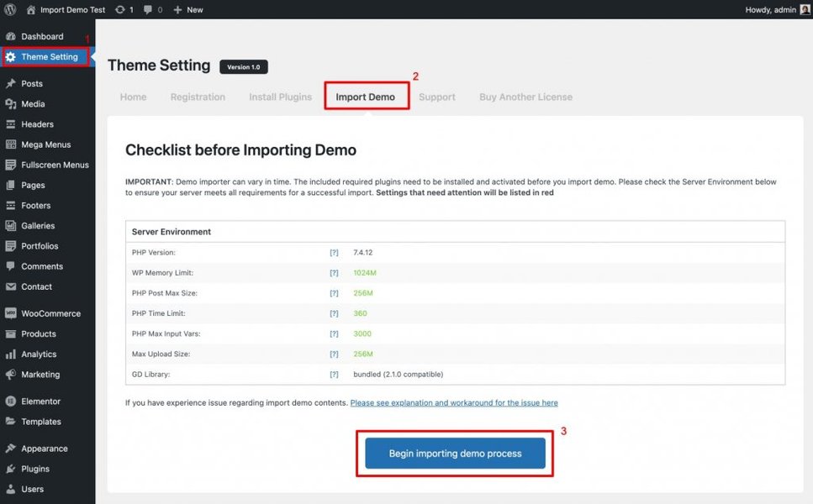Click help [?] for WP Memory Limit
Image resolution: width=813 pixels, height=504 pixels.
[334, 273]
